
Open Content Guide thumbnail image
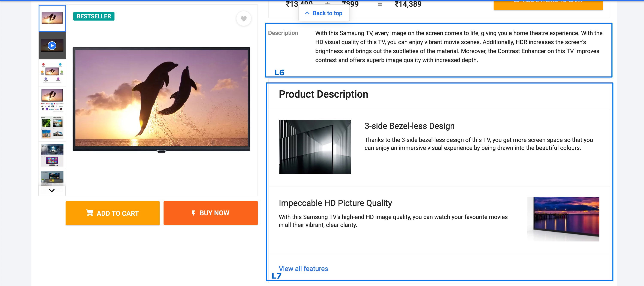(52, 178)
